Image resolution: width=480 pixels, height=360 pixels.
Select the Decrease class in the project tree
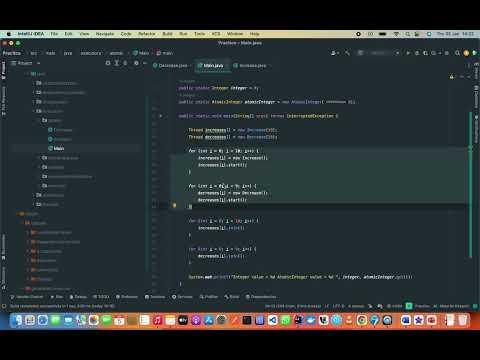click(x=60, y=130)
